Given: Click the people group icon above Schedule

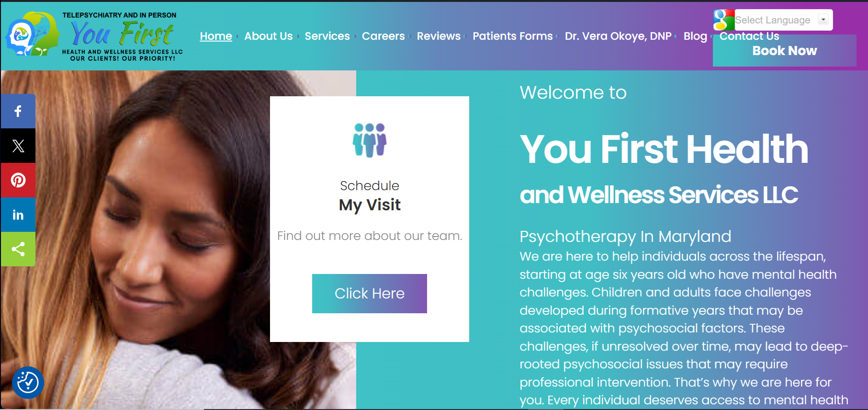Looking at the screenshot, I should click(x=370, y=140).
